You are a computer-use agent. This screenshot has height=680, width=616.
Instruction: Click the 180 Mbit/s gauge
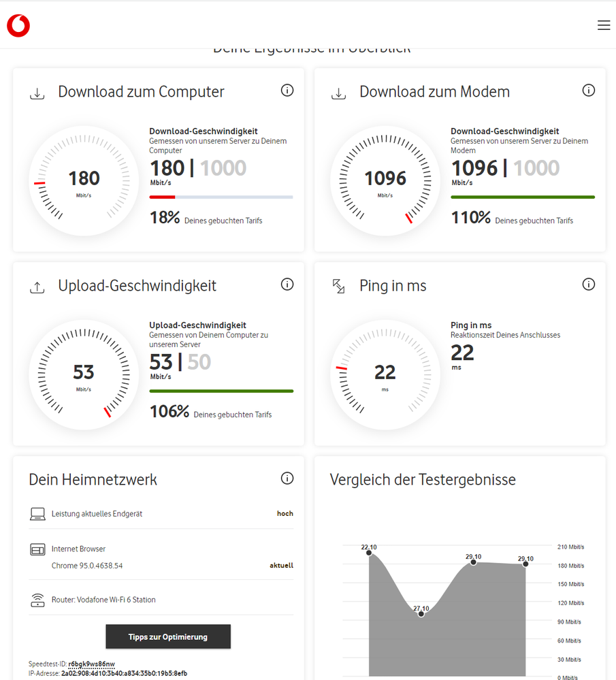(84, 181)
